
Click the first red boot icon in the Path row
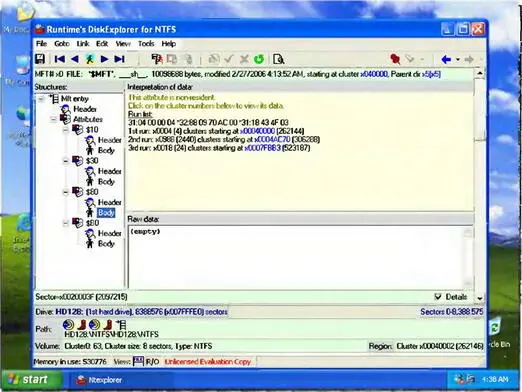81,324
